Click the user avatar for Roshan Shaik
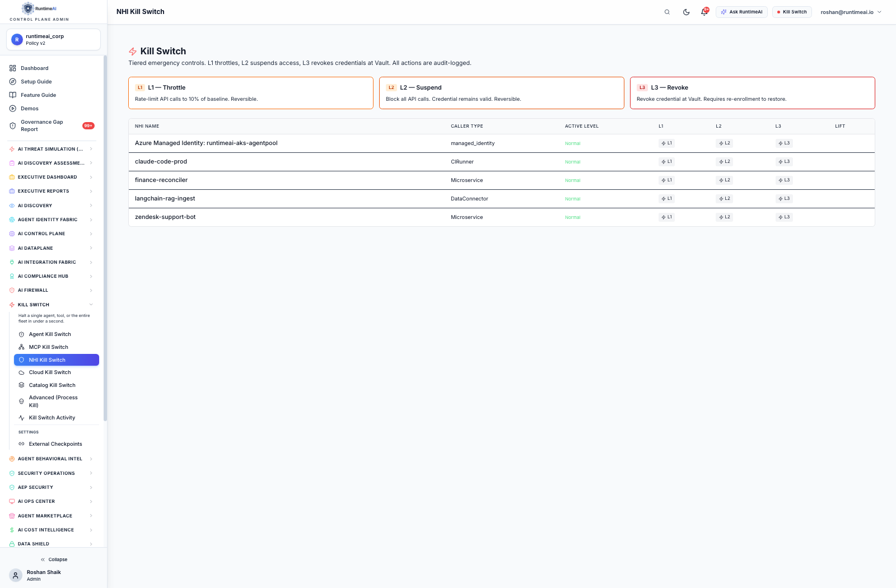The image size is (896, 588). pyautogui.click(x=16, y=575)
